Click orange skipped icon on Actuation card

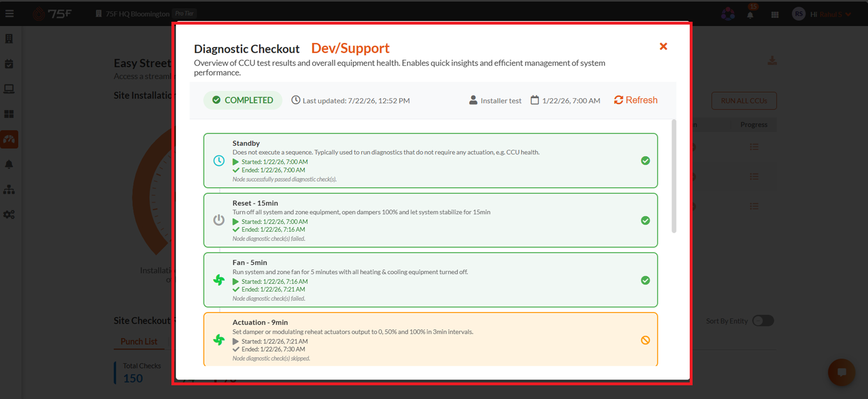click(645, 340)
